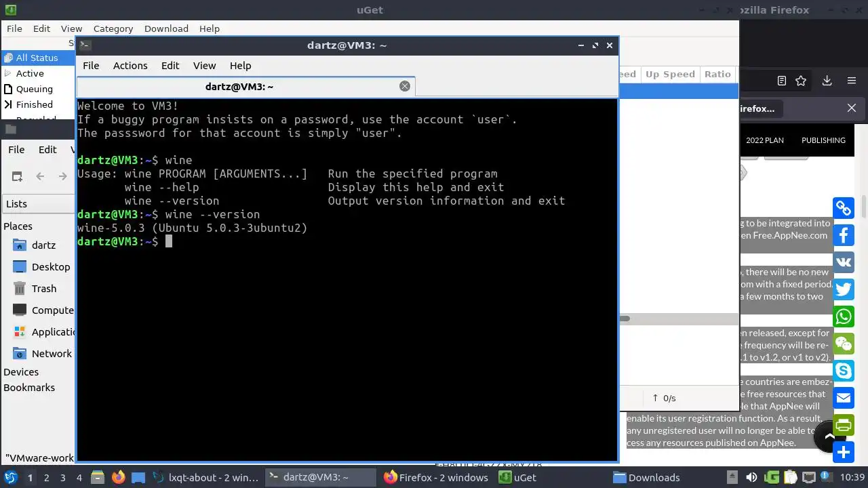The height and width of the screenshot is (488, 868).
Task: Open the terminal View menu
Action: pos(204,66)
